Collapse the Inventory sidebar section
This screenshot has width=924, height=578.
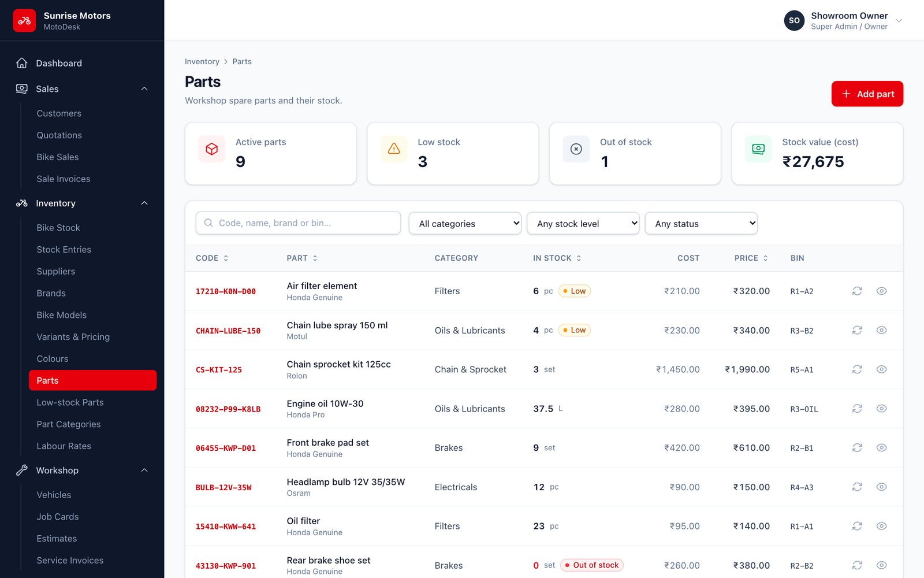pos(144,203)
